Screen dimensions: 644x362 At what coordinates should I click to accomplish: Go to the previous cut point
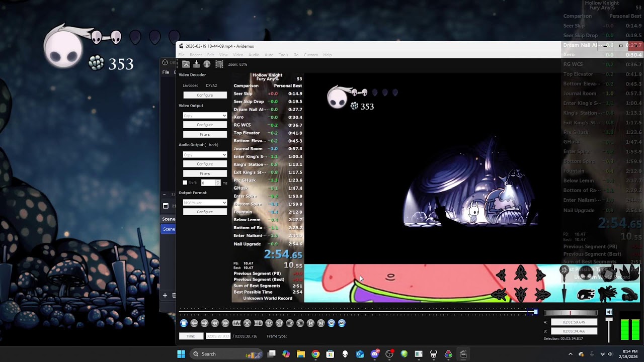click(269, 323)
